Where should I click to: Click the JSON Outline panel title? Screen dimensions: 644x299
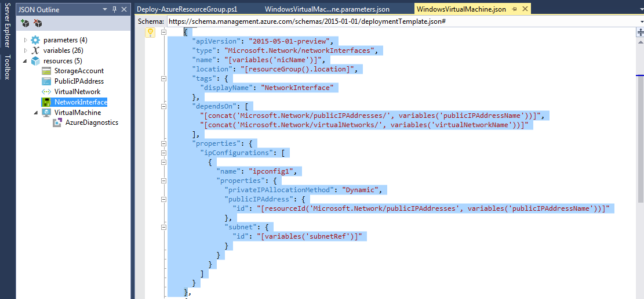[x=39, y=9]
